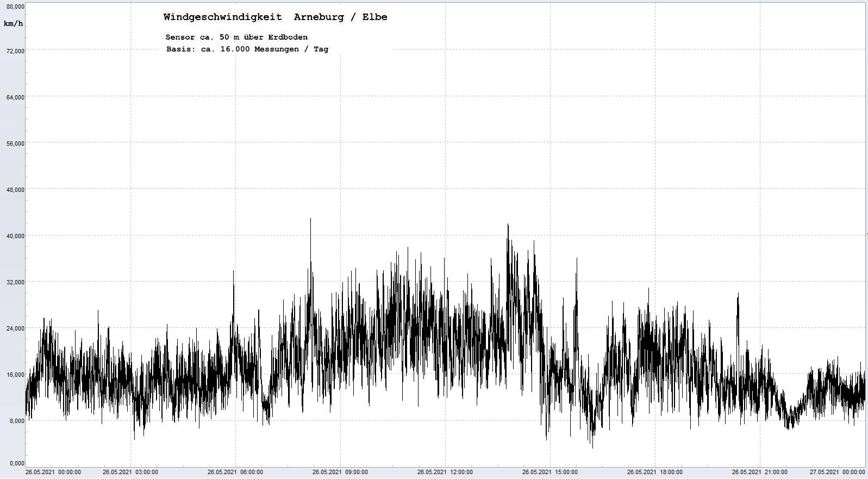Click the 'Basis: ca. 16.000 Messungen / Tag' text
This screenshot has width=868, height=479.
click(247, 49)
